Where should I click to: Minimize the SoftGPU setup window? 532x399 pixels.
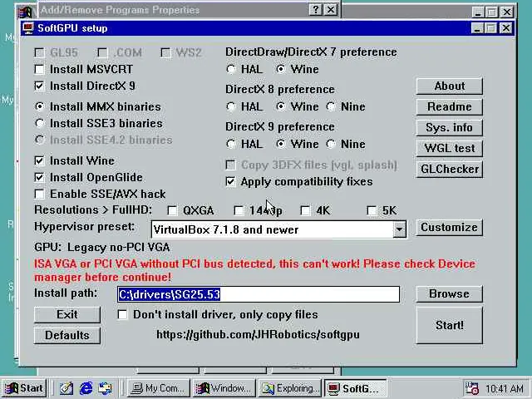click(477, 28)
